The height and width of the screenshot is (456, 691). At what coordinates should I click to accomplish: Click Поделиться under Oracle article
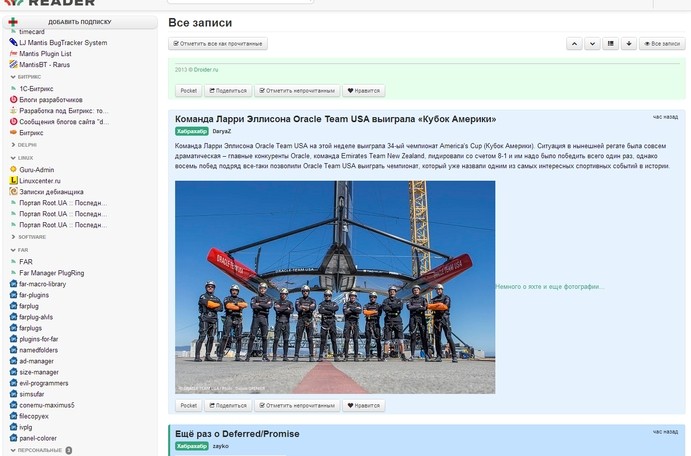pyautogui.click(x=228, y=405)
